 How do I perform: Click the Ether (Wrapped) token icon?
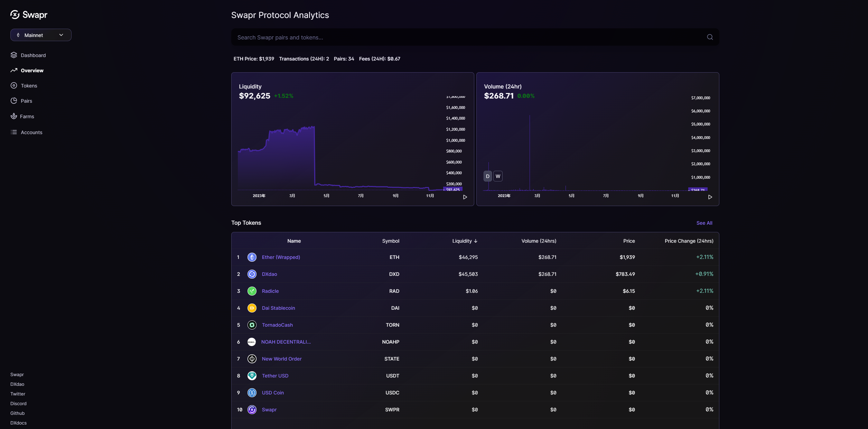252,257
